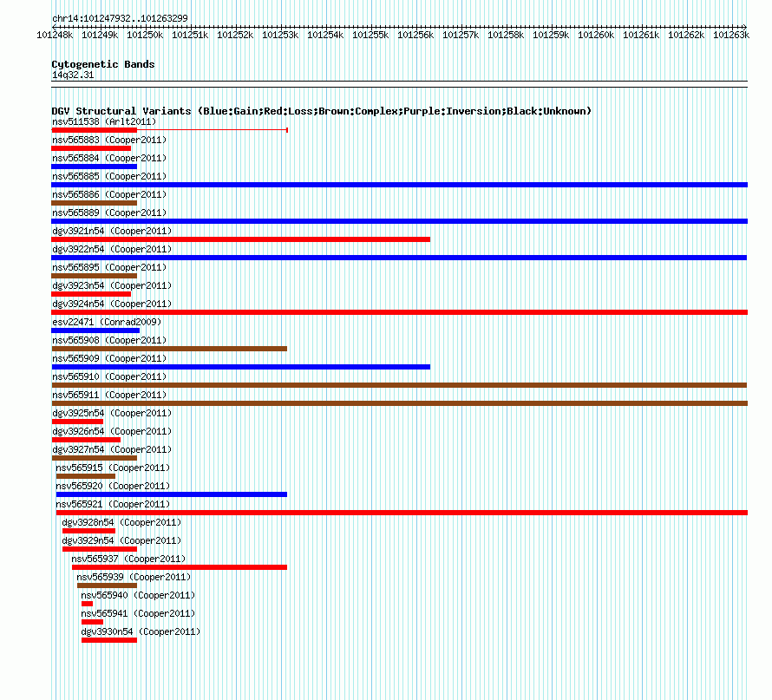This screenshot has height=700, width=772.
Task: Open nsv565937 (Cooper2011) variant
Action: coord(128,559)
